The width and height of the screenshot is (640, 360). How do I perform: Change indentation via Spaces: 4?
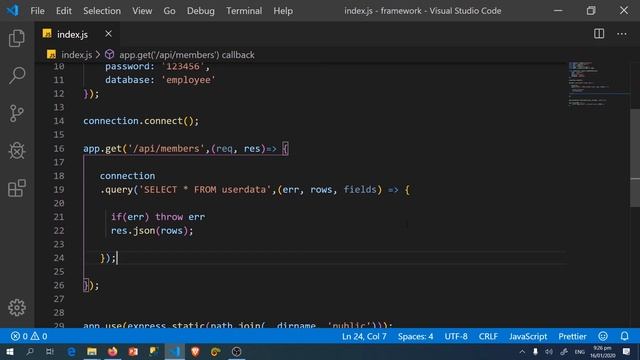(416, 336)
